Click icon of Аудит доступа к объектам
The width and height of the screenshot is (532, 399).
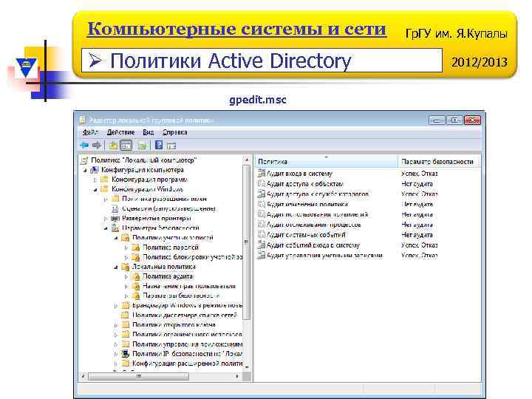(261, 183)
